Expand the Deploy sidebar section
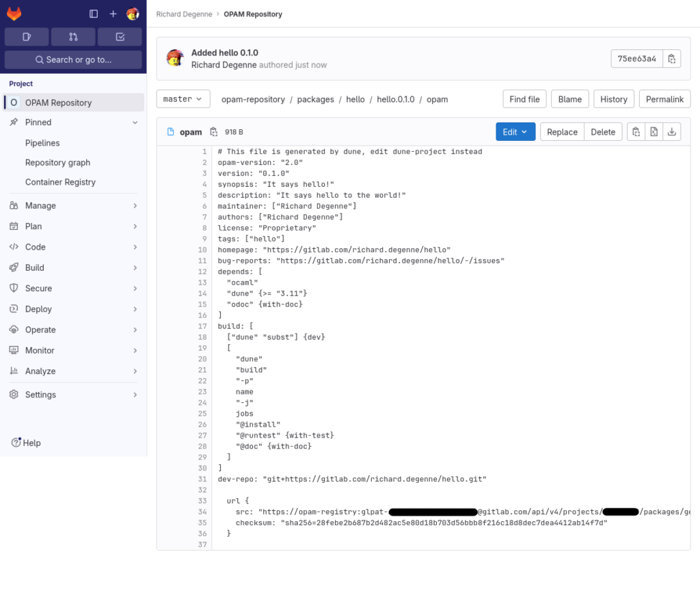This screenshot has height=608, width=700. (73, 308)
